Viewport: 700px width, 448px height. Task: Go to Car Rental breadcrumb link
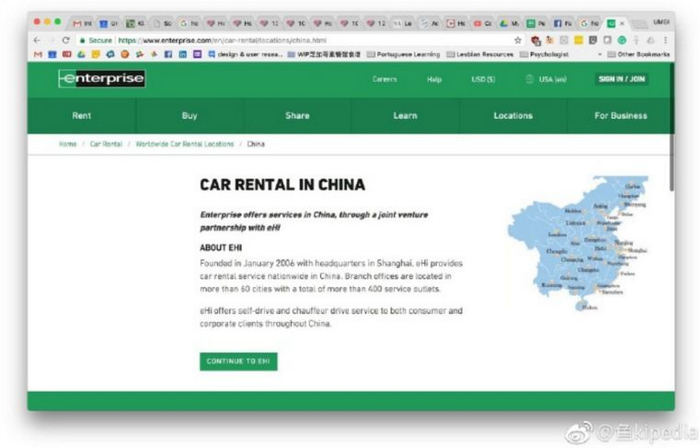(106, 144)
